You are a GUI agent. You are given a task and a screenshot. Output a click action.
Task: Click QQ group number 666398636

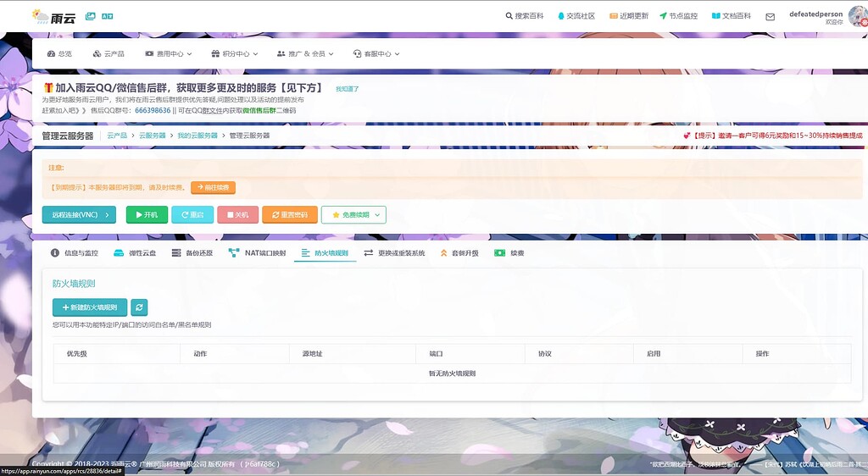[153, 111]
